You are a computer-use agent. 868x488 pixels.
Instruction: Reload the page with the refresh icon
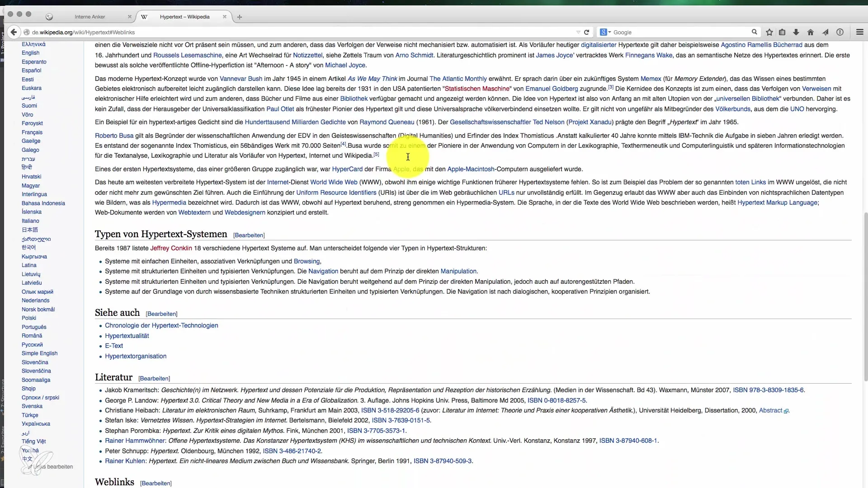tap(586, 32)
